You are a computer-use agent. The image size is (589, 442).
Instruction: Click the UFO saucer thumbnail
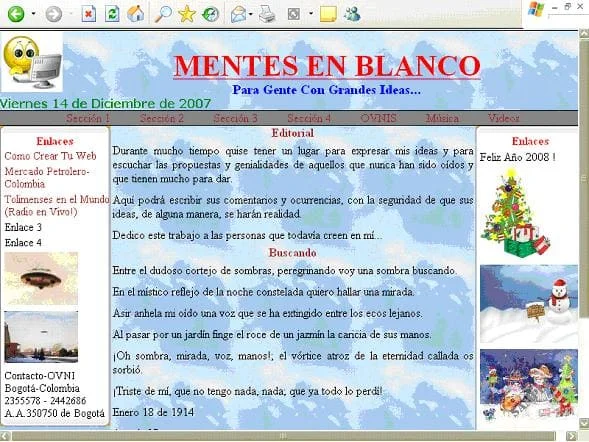pos(41,279)
